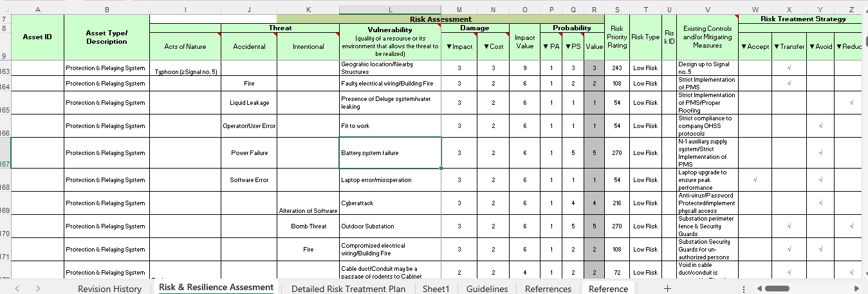Image resolution: width=868 pixels, height=294 pixels.
Task: Click the Risk Treatment Strategy header
Action: point(803,19)
